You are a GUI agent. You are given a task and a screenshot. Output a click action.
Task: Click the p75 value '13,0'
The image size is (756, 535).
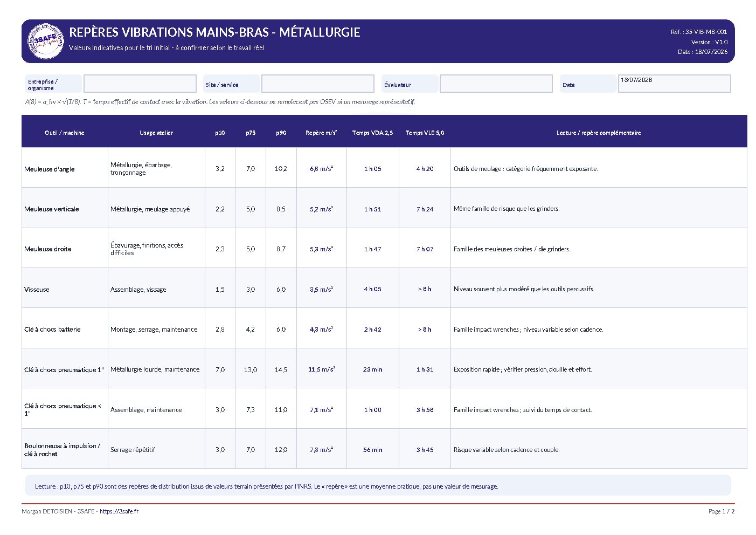[251, 370]
